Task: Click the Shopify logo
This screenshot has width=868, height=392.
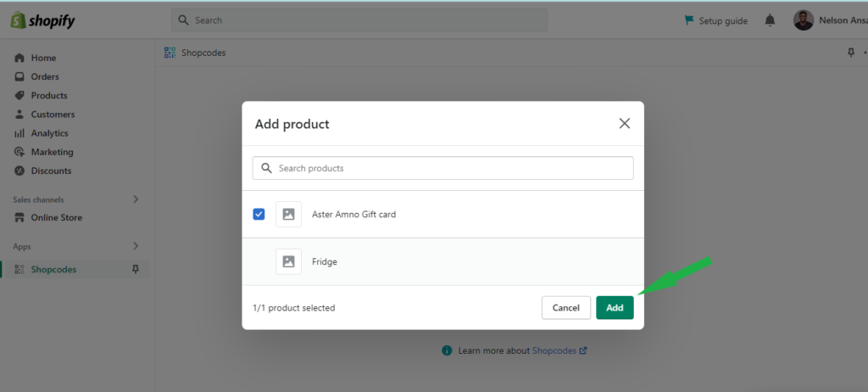Action: click(42, 20)
